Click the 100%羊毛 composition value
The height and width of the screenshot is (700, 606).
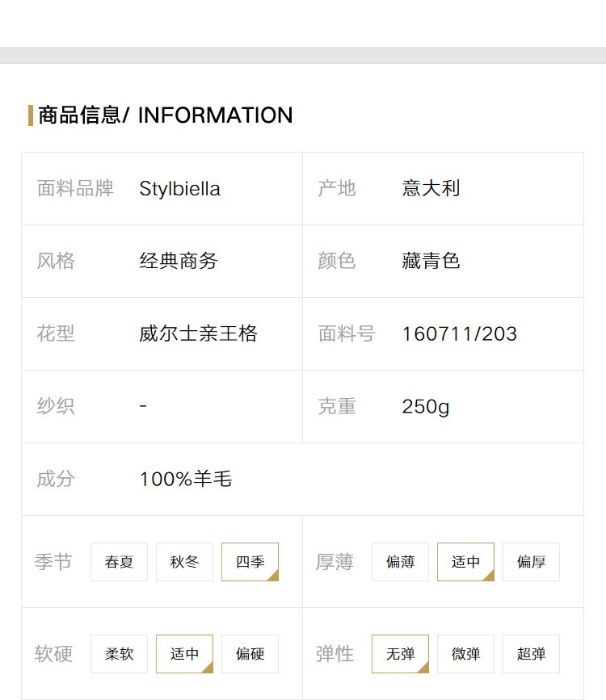coord(186,479)
